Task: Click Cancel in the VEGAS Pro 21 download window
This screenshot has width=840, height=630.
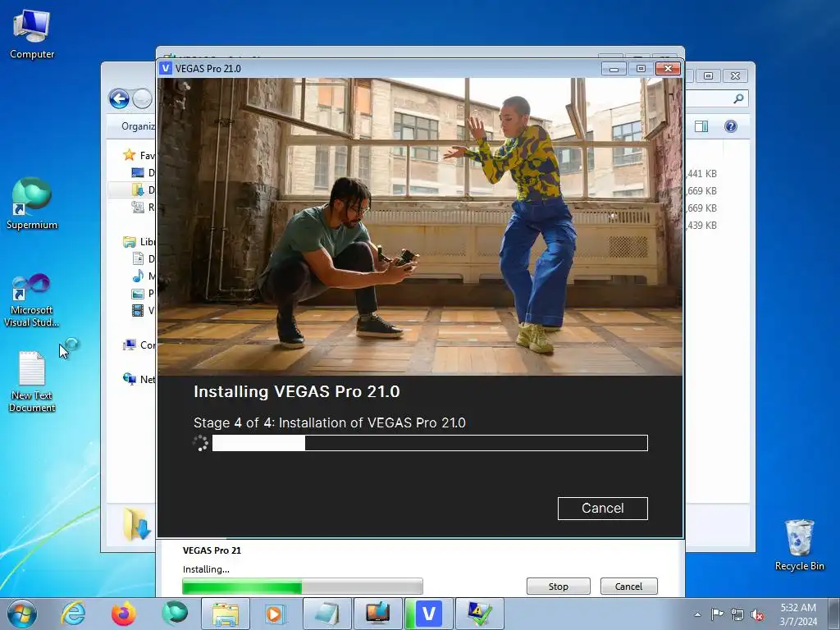Action: click(x=628, y=586)
